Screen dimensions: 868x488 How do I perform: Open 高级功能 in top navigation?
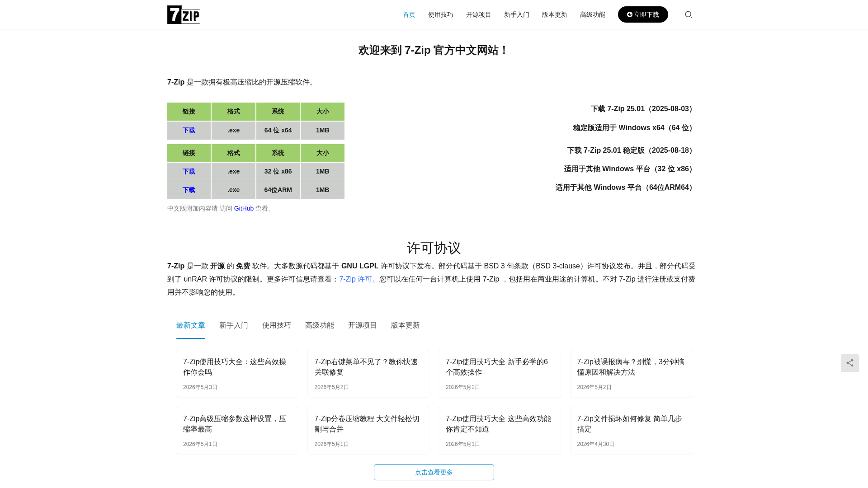(593, 14)
